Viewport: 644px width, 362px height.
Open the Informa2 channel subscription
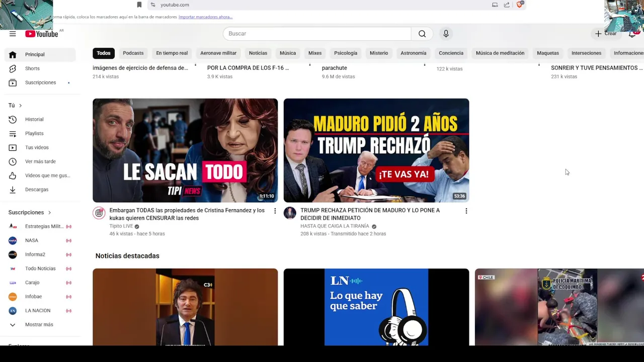[40, 254]
